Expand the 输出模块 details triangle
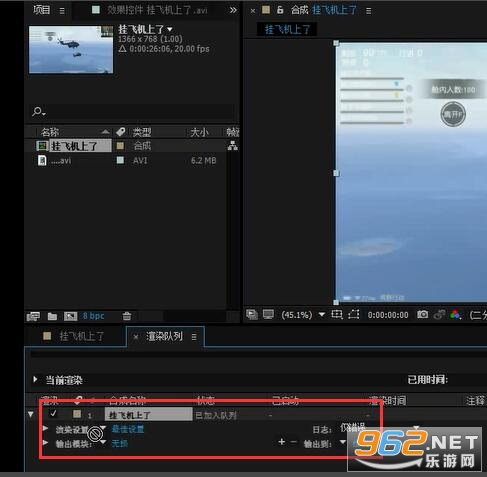 click(x=46, y=443)
